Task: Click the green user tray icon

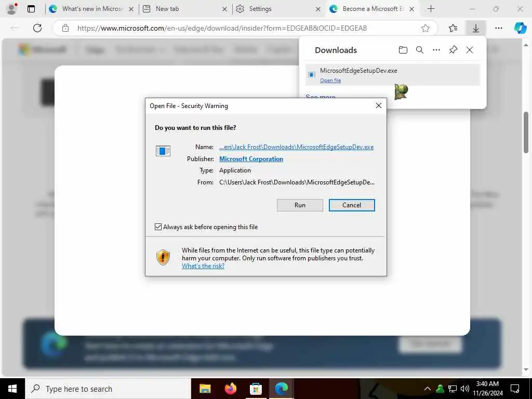Action: coord(440,389)
